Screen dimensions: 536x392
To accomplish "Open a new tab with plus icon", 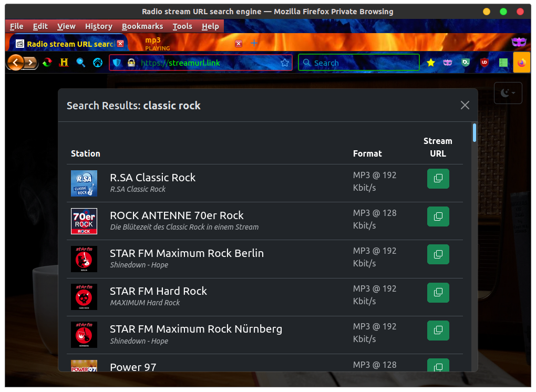I will tap(254, 43).
